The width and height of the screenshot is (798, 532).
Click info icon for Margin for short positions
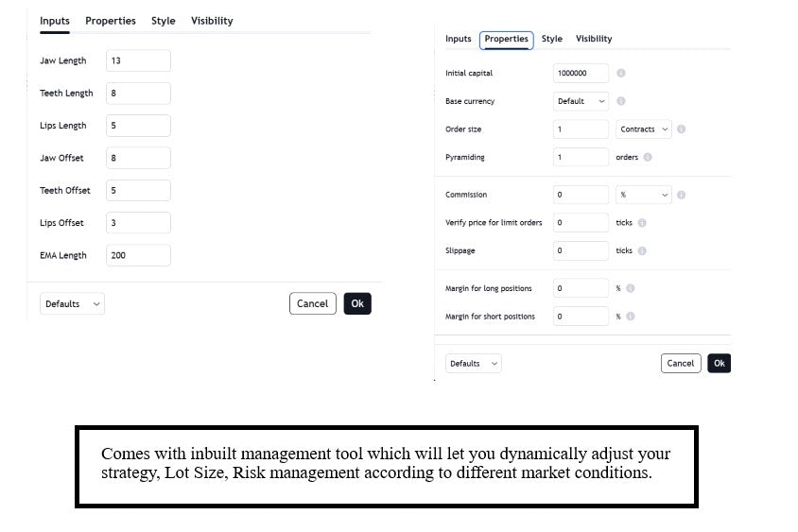pyautogui.click(x=630, y=316)
